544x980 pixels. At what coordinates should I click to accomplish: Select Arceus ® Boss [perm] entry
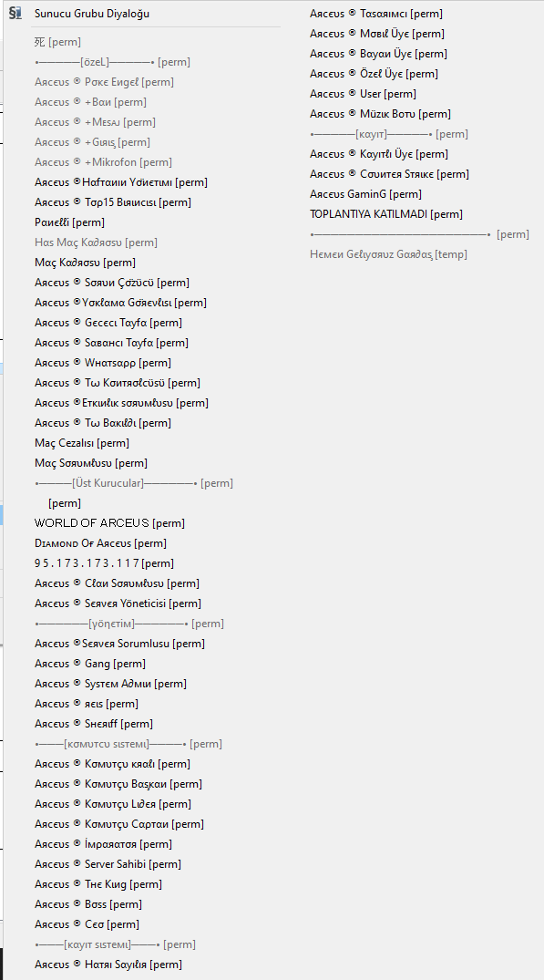(x=88, y=903)
